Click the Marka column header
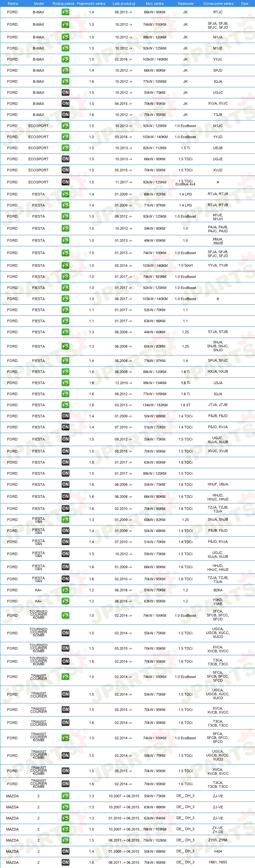This screenshot has height=868, width=255. tap(12, 4)
